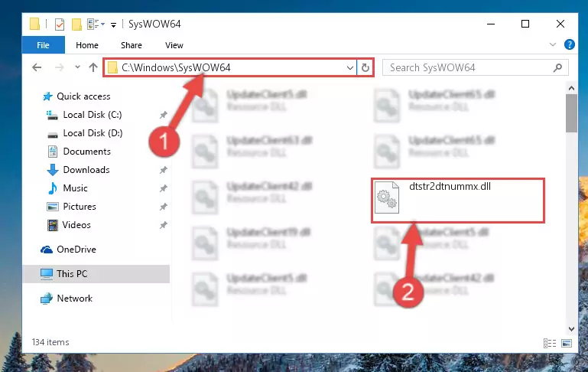Viewport: 588px width, 372px height.
Task: Click the pin icon beside Videos
Action: [x=163, y=225]
